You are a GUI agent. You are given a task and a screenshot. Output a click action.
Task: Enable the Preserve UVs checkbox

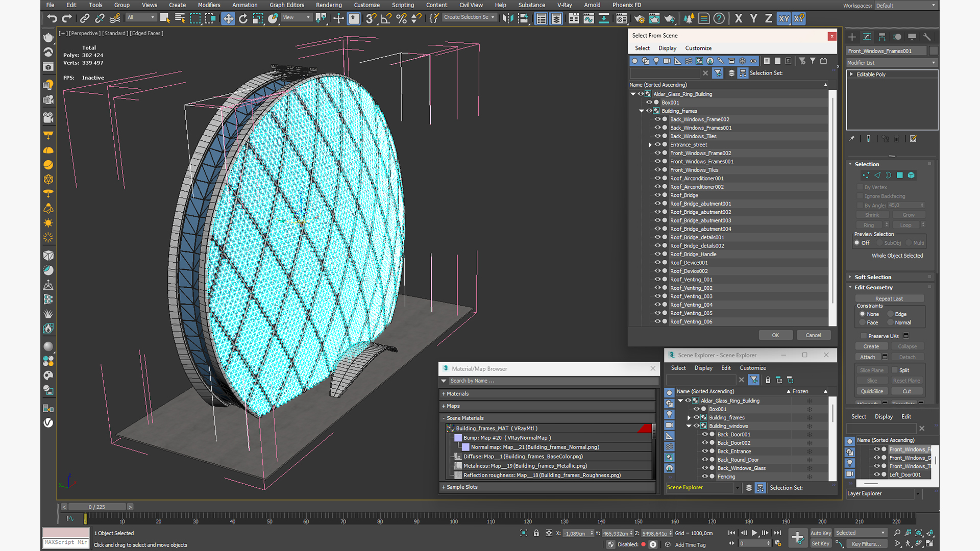click(864, 336)
